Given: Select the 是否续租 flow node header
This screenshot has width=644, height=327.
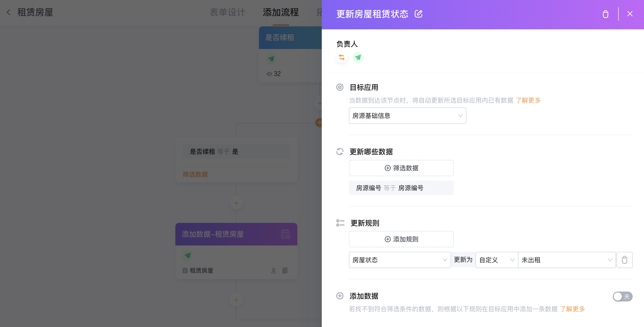Looking at the screenshot, I should [x=290, y=38].
